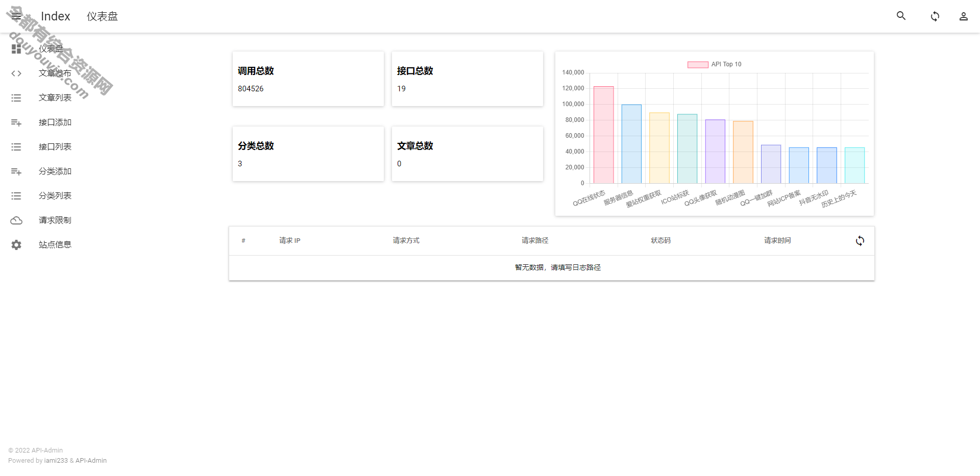Open 文章发布 in the sidebar

click(55, 73)
